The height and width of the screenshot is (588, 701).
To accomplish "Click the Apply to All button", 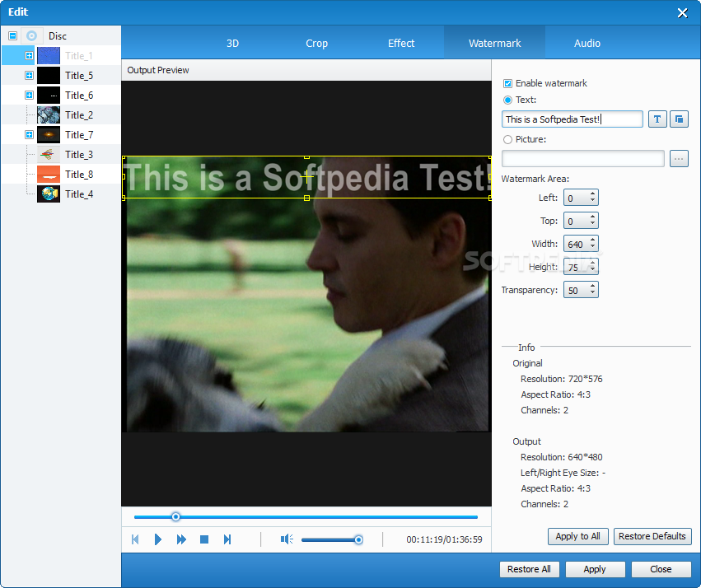I will pyautogui.click(x=577, y=536).
